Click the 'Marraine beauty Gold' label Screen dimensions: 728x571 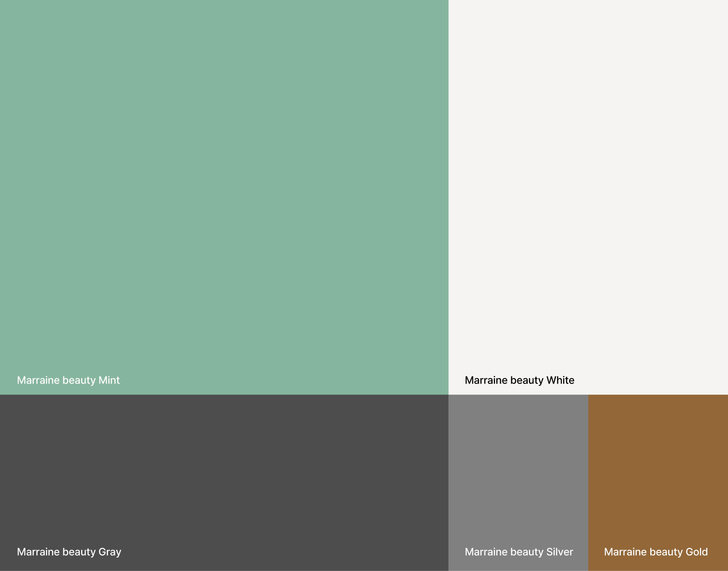pos(656,552)
